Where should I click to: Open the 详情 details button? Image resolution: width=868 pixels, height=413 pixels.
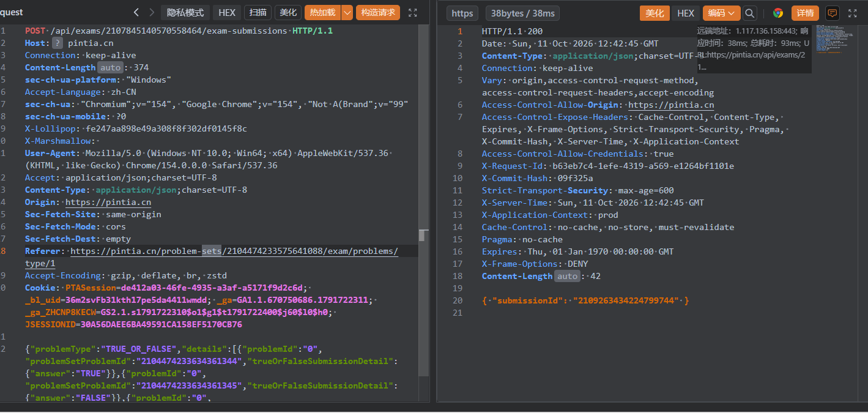click(805, 13)
